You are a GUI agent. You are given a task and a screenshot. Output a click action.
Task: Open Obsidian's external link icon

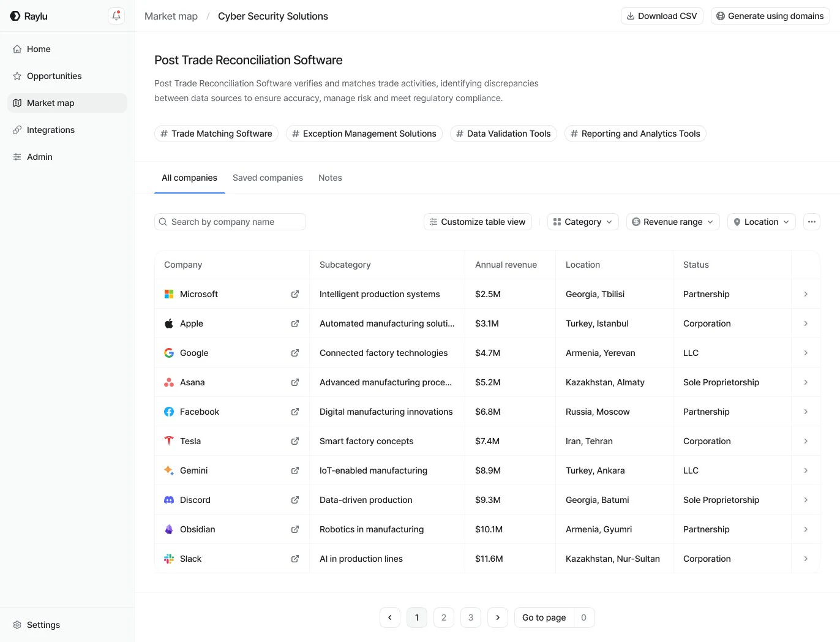(x=295, y=529)
